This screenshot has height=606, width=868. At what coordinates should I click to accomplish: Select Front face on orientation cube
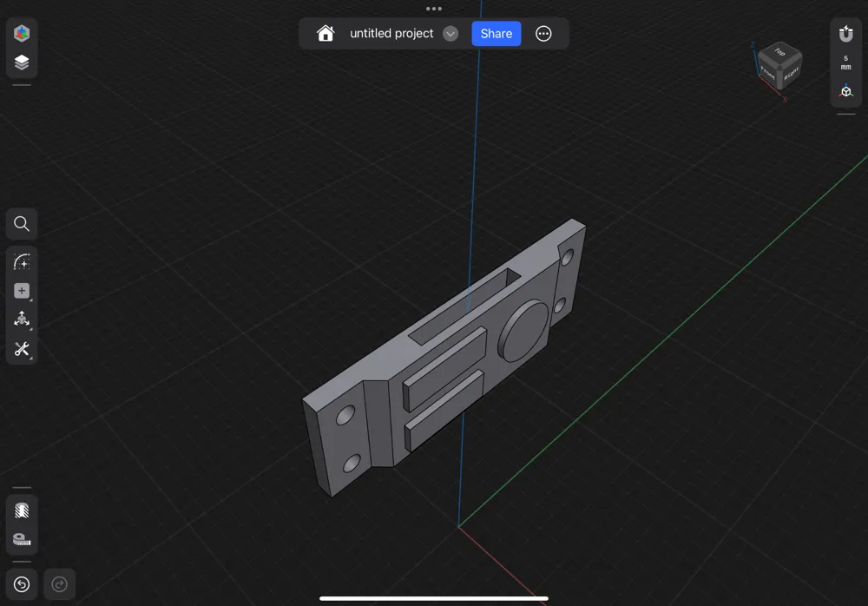click(768, 73)
